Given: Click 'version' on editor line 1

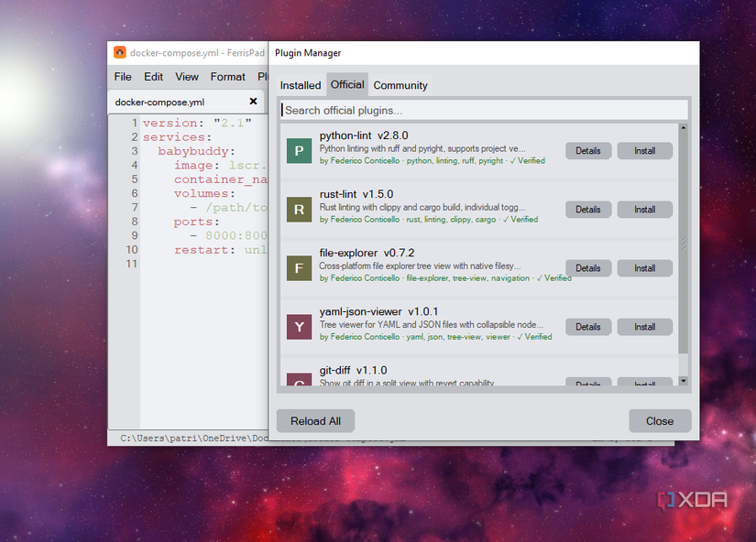Looking at the screenshot, I should 170,124.
